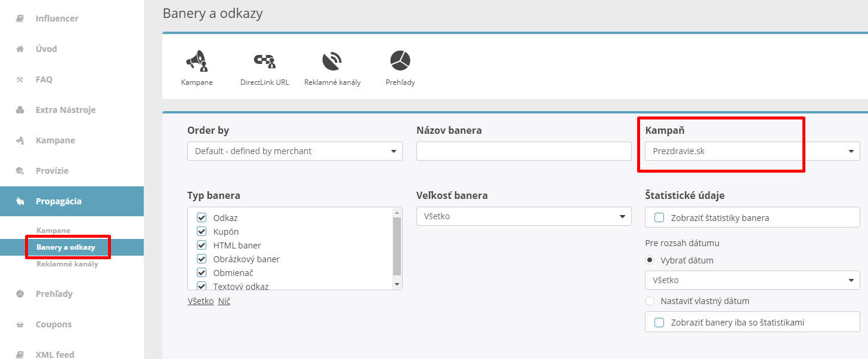Click the Úvod home icon in sidebar

(20, 49)
